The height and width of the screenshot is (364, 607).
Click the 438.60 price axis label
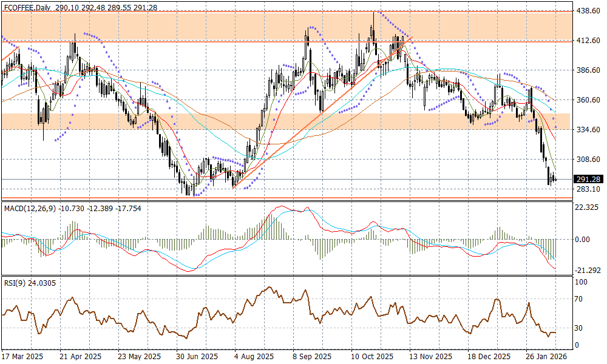[x=586, y=11]
